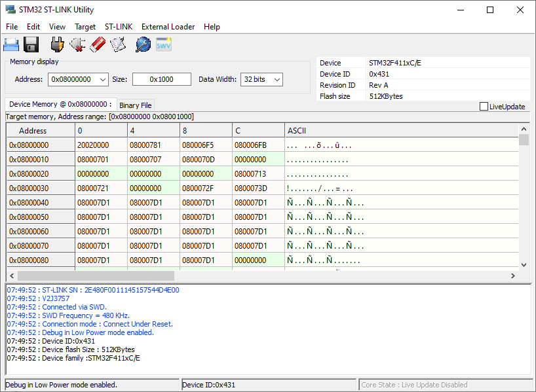Expand the Address dropdown arrow
Image resolution: width=536 pixels, height=392 pixels.
tap(103, 80)
